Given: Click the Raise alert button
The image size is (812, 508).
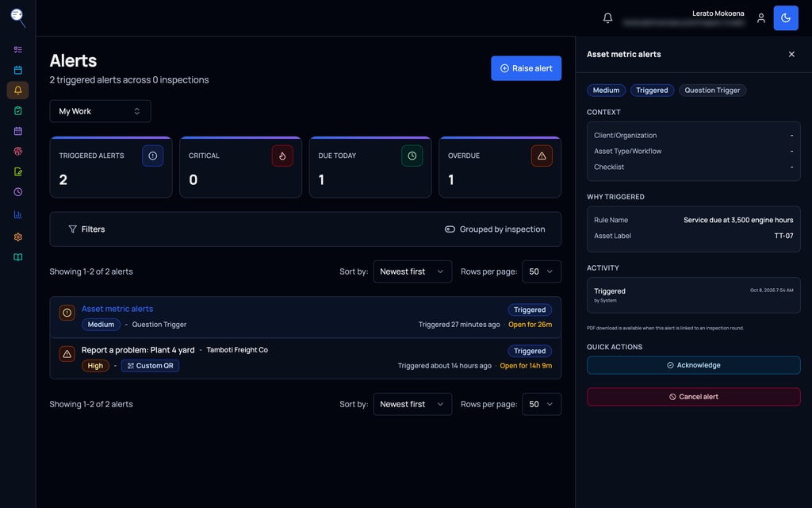Looking at the screenshot, I should pos(527,68).
